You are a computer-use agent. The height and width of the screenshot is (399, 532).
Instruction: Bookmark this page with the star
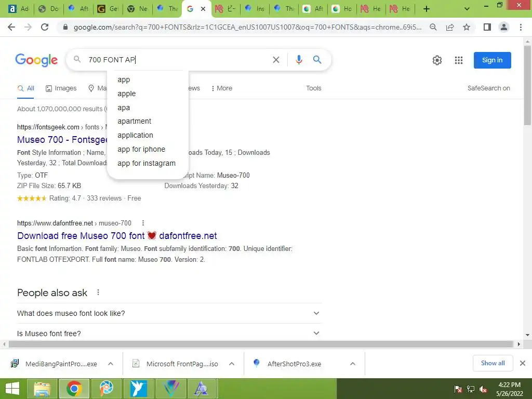[467, 27]
